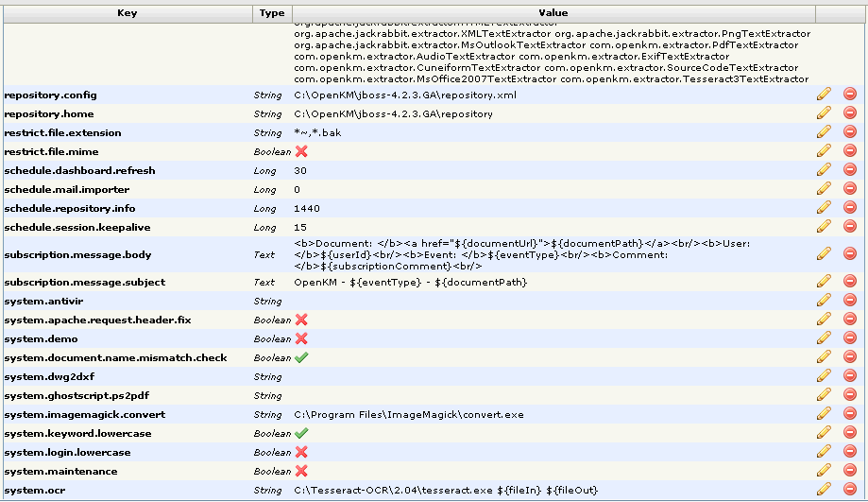This screenshot has width=868, height=502.
Task: Click the value 30 of schedule.dashboard.refresh
Action: pos(300,171)
